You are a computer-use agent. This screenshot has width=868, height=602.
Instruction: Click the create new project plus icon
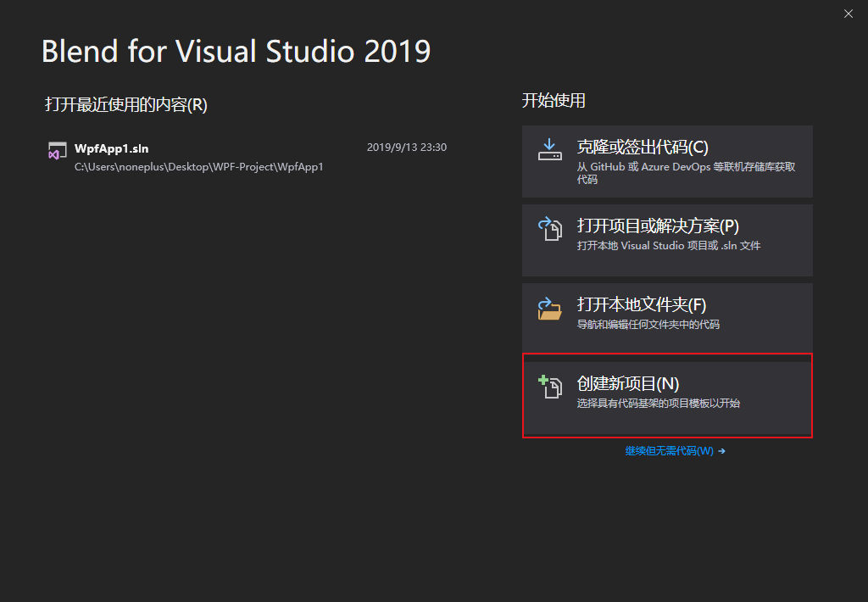(549, 387)
